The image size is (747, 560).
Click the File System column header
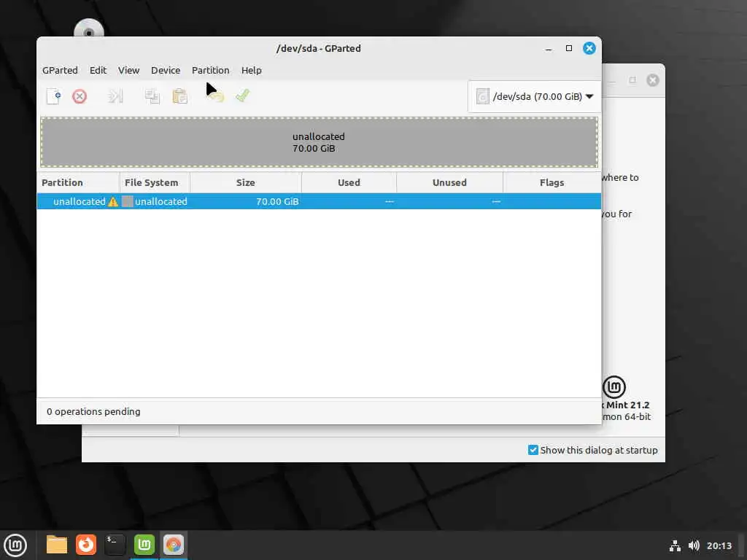point(155,183)
